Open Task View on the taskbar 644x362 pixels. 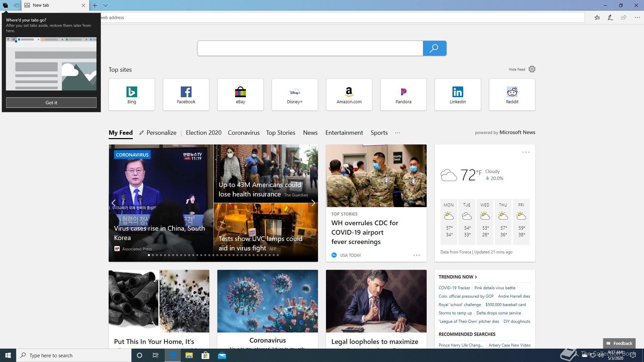[x=156, y=355]
